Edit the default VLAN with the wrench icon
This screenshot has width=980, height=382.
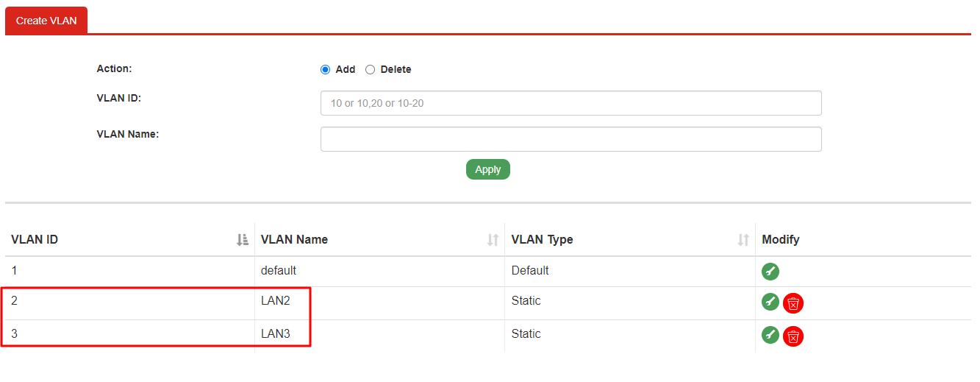[770, 271]
